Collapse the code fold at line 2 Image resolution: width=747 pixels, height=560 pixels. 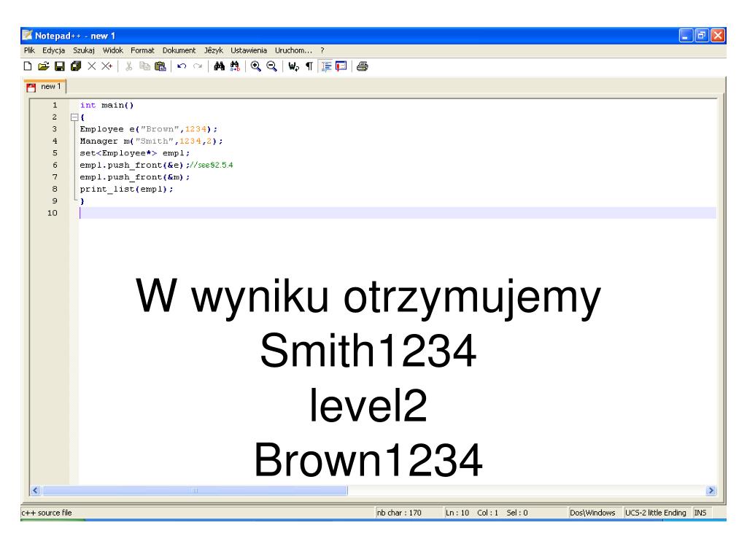pos(74,117)
